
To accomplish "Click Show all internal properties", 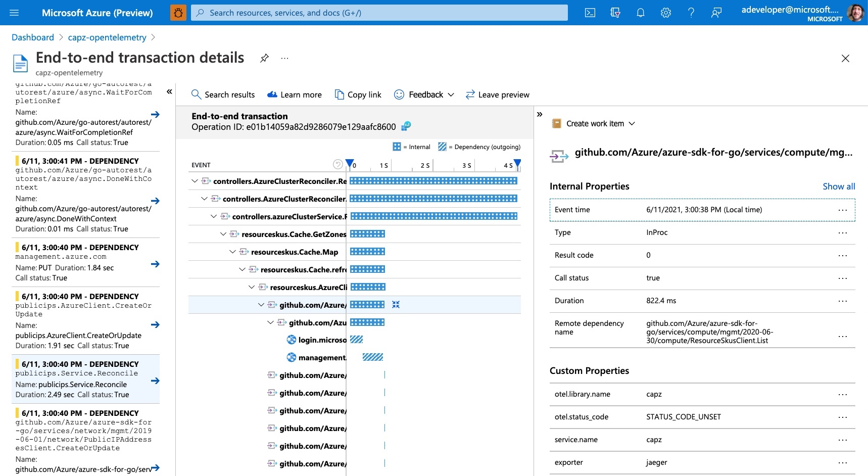I will tap(839, 186).
